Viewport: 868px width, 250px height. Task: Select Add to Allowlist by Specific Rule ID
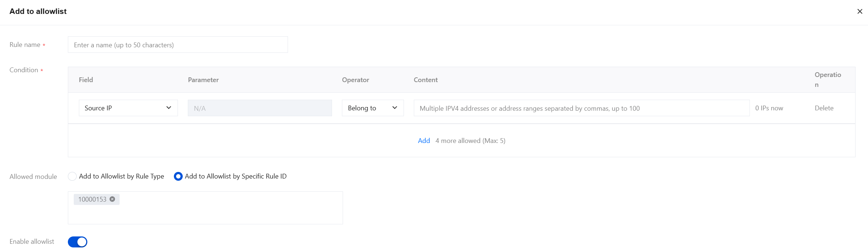(178, 176)
